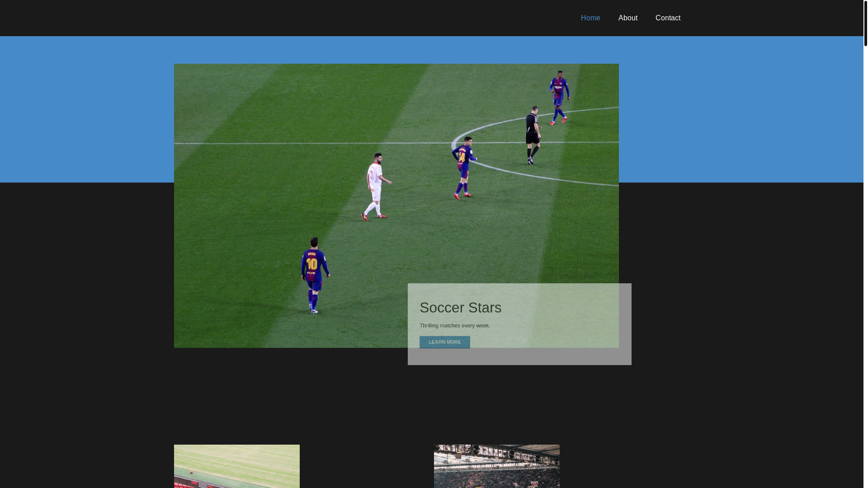Viewport: 868px width, 488px height.
Task: Click the 'Thrilling matches every week' text
Action: [x=454, y=325]
